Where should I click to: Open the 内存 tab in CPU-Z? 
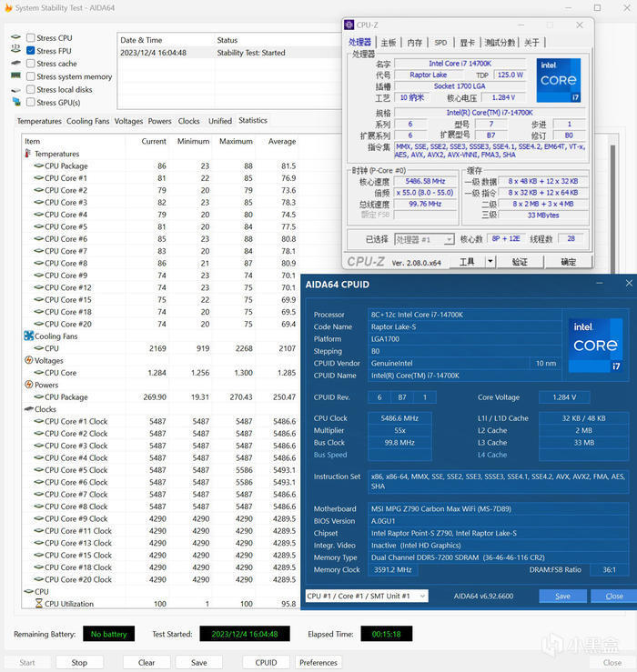[414, 42]
